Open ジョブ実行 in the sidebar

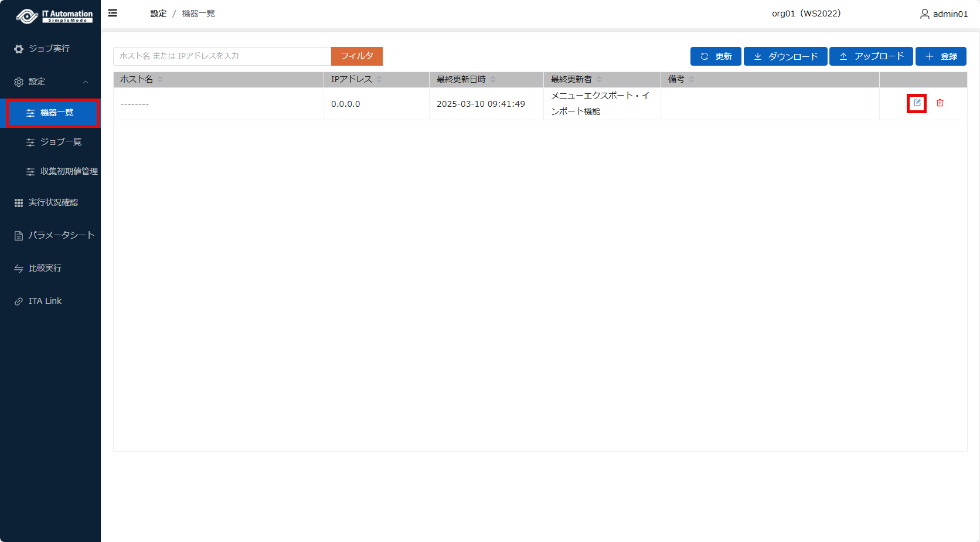(49, 49)
